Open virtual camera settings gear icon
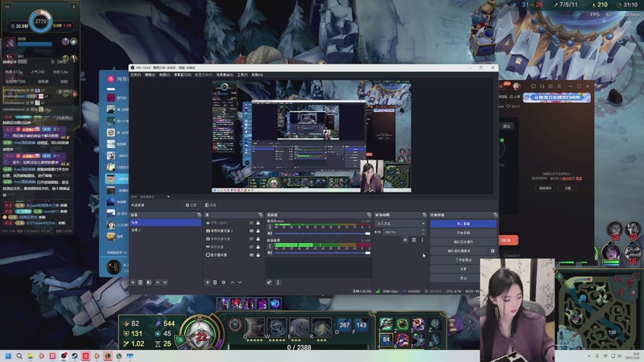This screenshot has width=644, height=362. coord(493,251)
